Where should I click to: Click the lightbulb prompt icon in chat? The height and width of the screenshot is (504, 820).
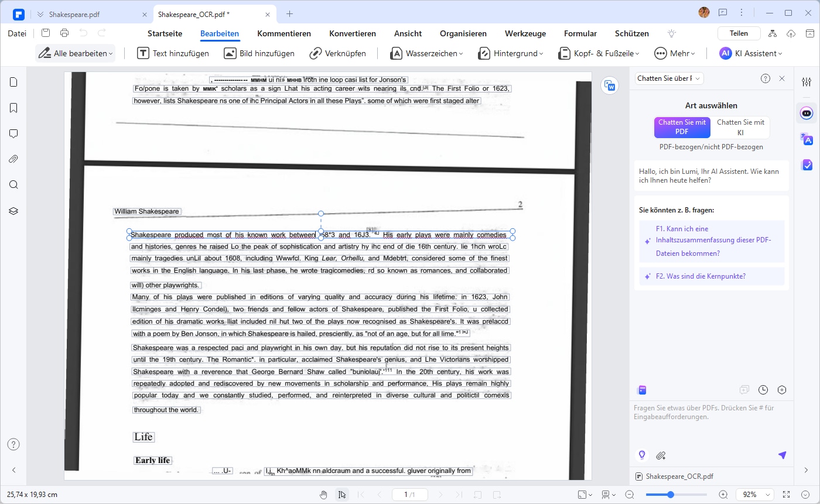tap(642, 455)
